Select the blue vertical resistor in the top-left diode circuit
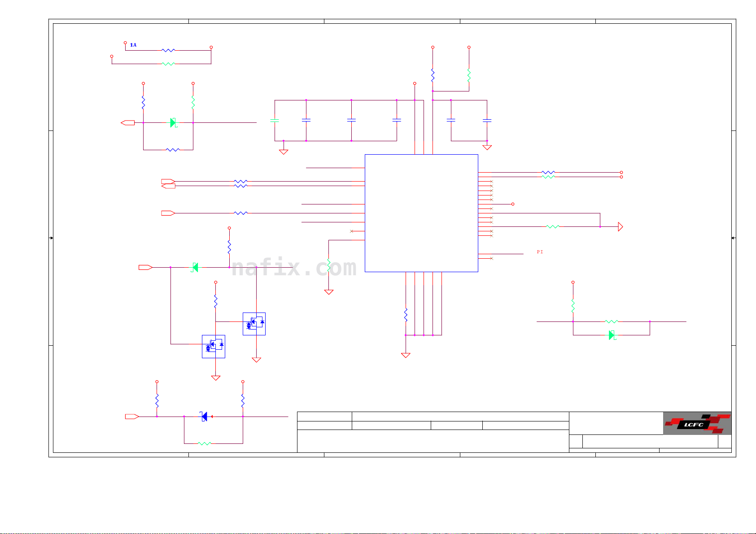The height and width of the screenshot is (534, 756). point(143,102)
